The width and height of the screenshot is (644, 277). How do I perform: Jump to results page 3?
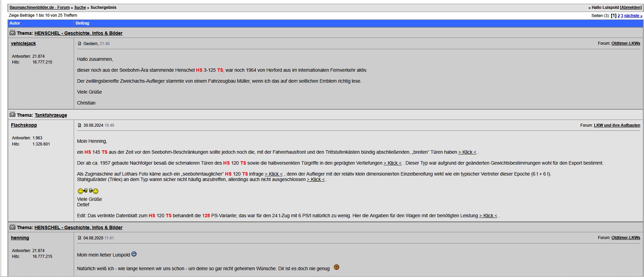pyautogui.click(x=622, y=16)
